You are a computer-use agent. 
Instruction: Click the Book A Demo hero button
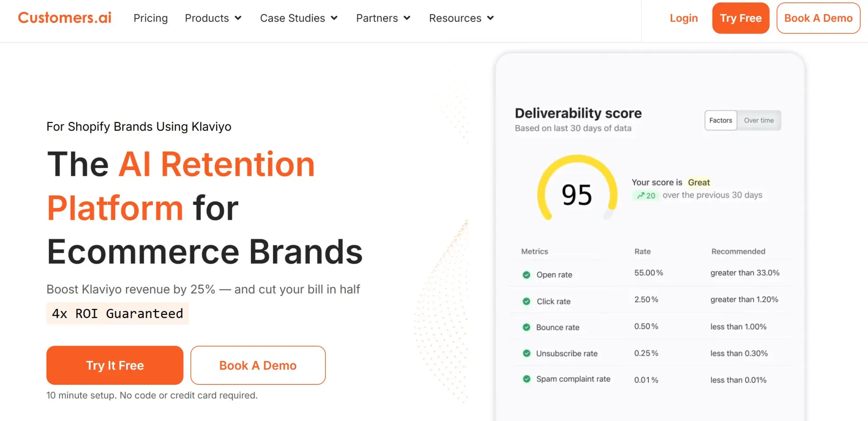(x=258, y=365)
